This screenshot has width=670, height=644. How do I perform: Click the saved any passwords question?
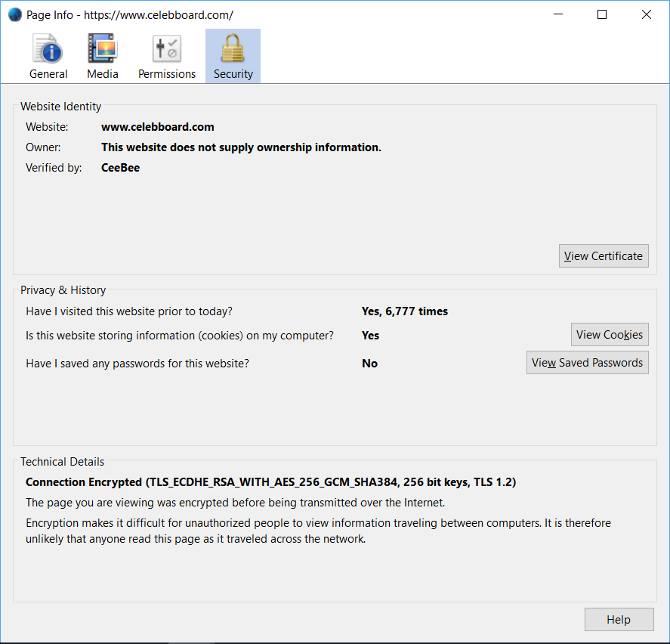tap(137, 364)
